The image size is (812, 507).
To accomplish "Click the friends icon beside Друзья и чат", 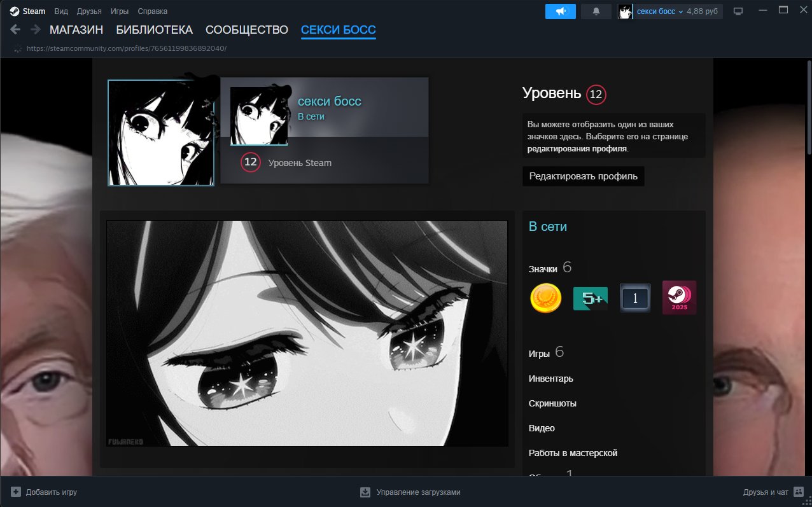I will pyautogui.click(x=799, y=492).
